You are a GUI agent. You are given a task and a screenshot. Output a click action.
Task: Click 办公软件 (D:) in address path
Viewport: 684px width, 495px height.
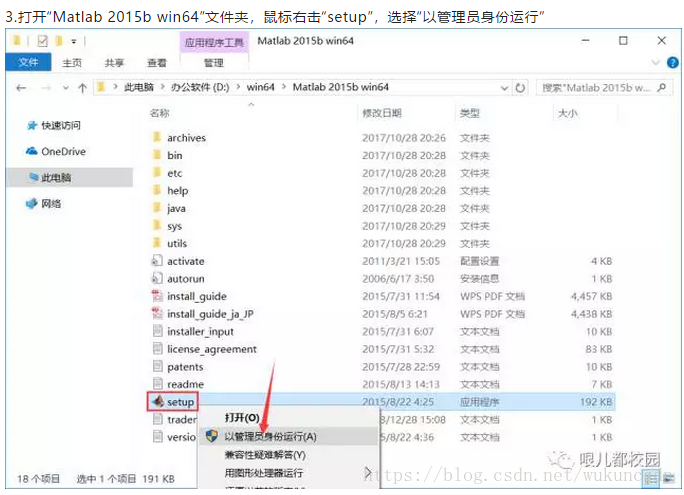[200, 87]
